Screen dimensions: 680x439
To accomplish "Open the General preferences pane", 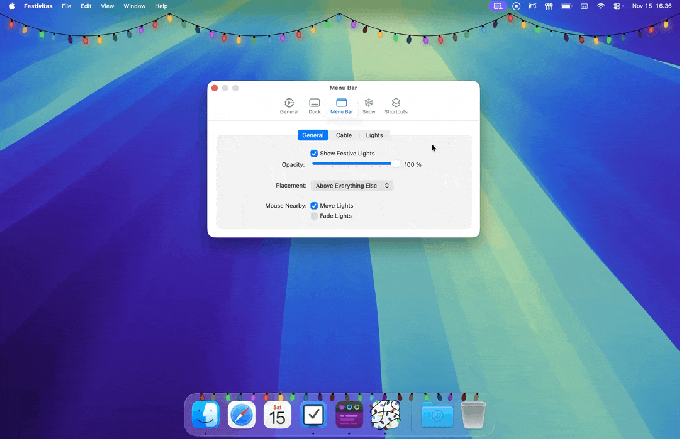I will pyautogui.click(x=289, y=105).
